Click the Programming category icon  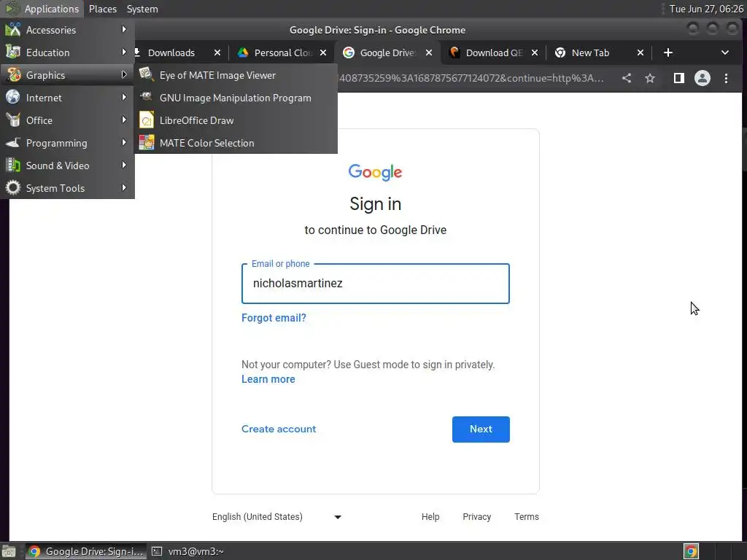click(x=13, y=143)
